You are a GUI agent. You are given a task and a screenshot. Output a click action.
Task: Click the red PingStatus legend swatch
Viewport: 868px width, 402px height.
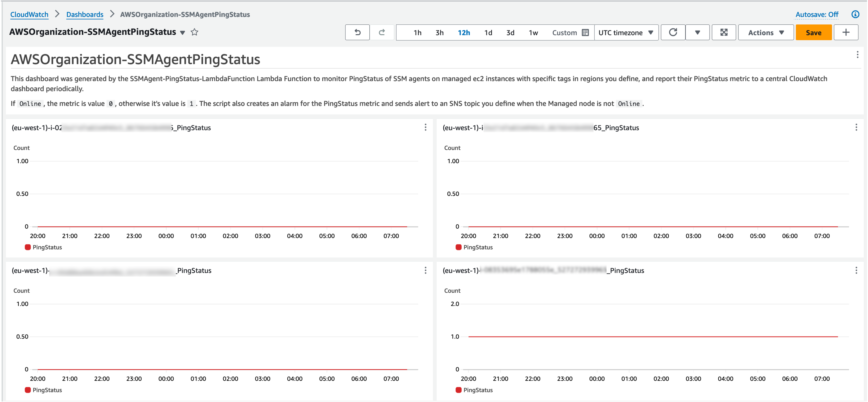click(28, 247)
